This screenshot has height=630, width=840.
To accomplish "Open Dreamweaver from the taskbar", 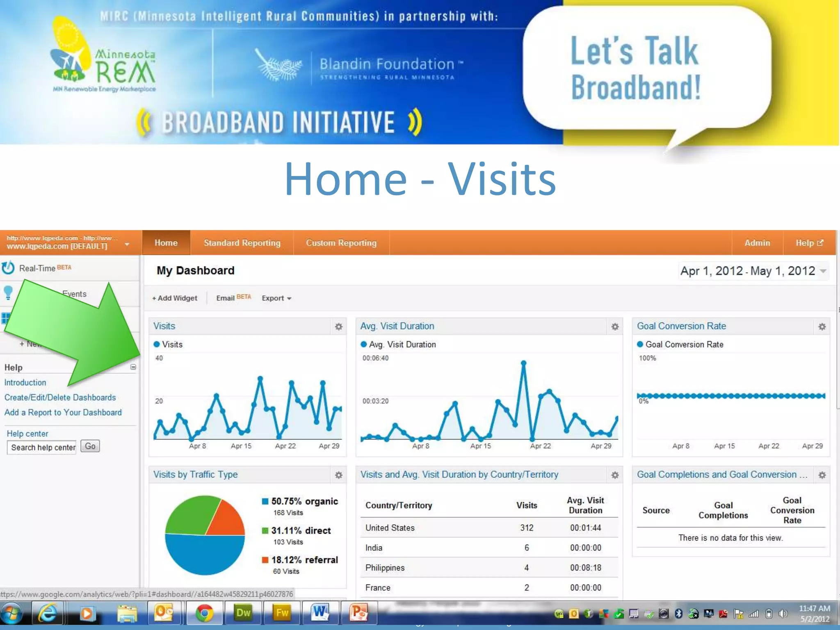I will [x=243, y=613].
